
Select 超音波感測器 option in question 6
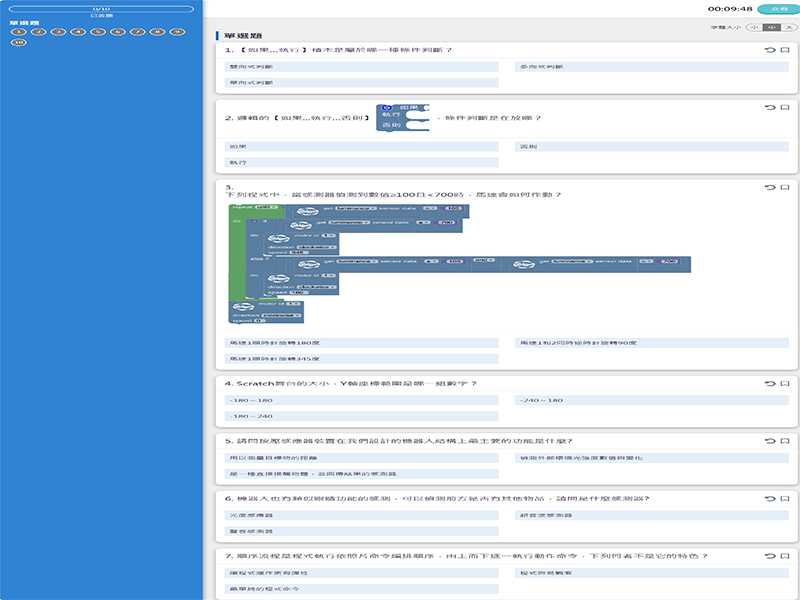pyautogui.click(x=654, y=514)
